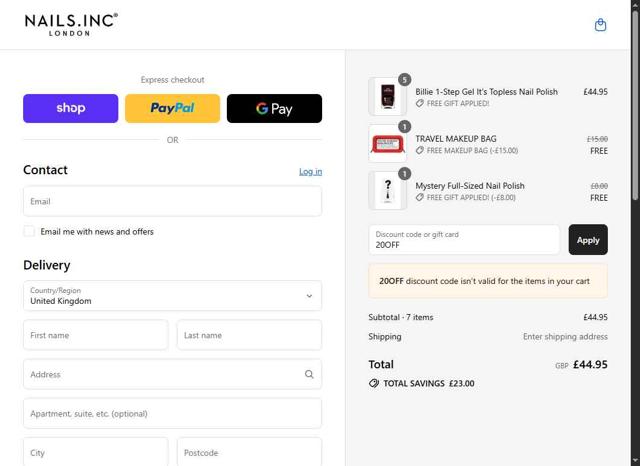Click the City input field
The image size is (640, 466).
(96, 452)
